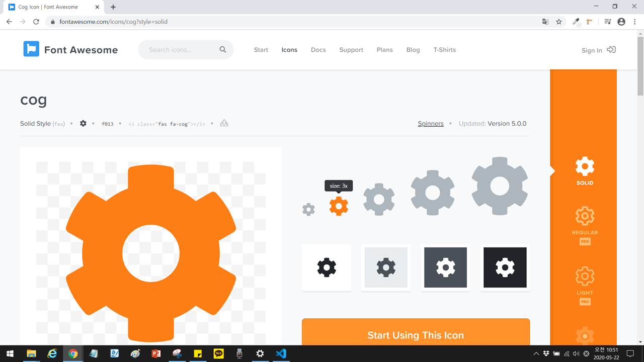Image resolution: width=644 pixels, height=362 pixels.
Task: Open the Docs nav item
Action: (x=318, y=50)
